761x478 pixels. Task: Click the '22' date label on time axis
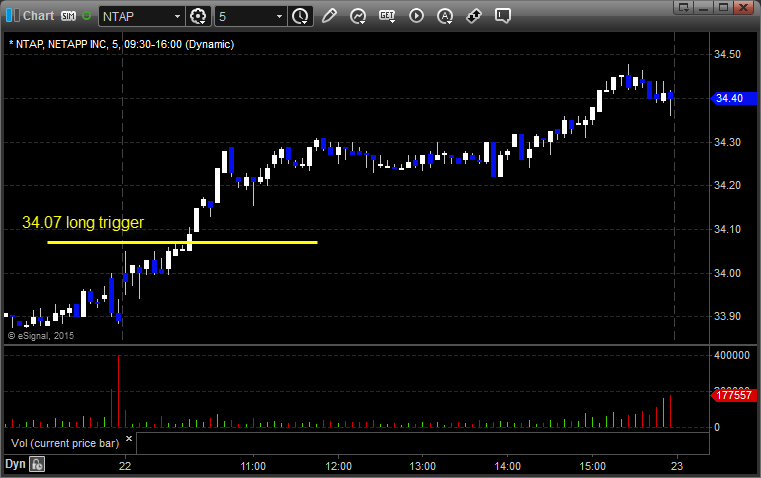pyautogui.click(x=125, y=466)
